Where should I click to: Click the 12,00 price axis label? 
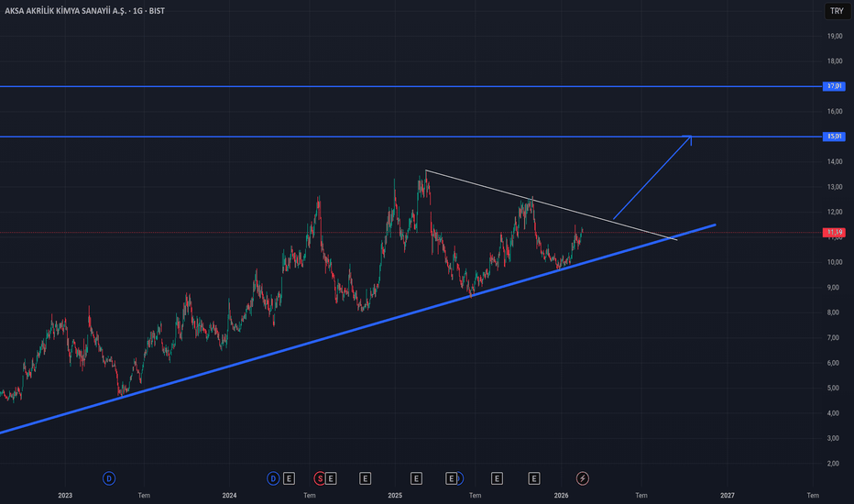(x=835, y=212)
